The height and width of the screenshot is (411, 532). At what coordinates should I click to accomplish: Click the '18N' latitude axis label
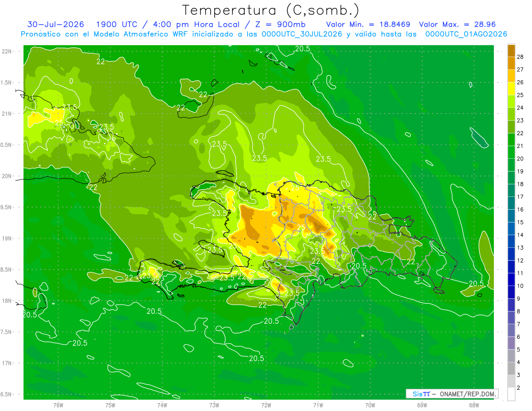tap(7, 301)
